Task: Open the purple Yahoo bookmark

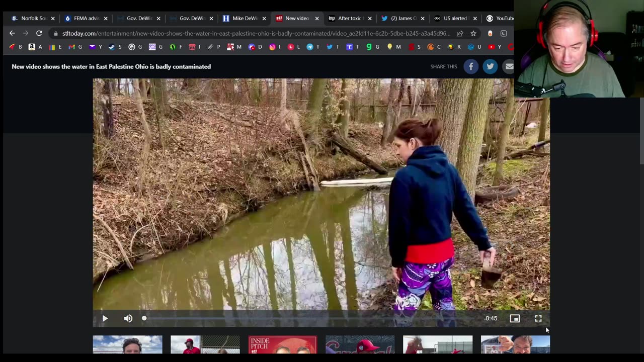Action: [95, 47]
